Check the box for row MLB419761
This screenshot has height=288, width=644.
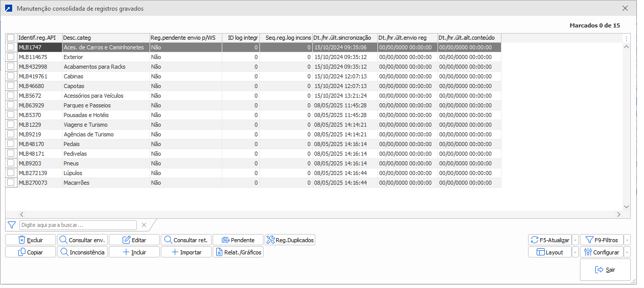(11, 76)
